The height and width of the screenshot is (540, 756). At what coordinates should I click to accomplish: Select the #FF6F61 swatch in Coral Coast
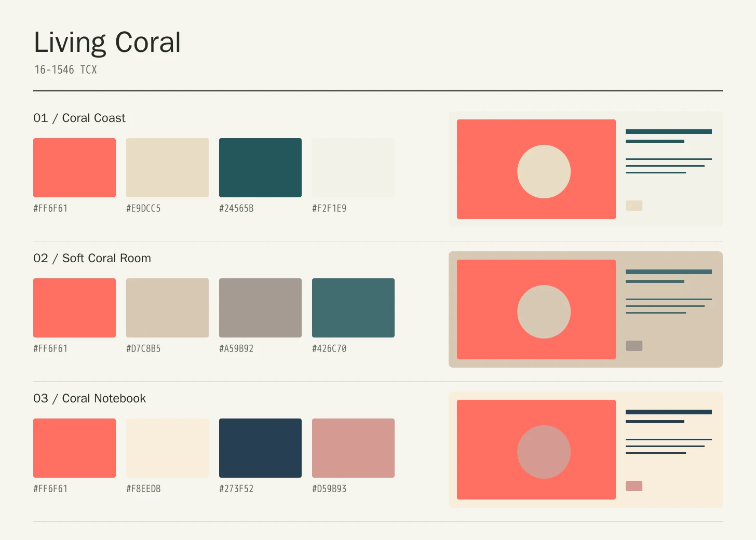(x=74, y=168)
